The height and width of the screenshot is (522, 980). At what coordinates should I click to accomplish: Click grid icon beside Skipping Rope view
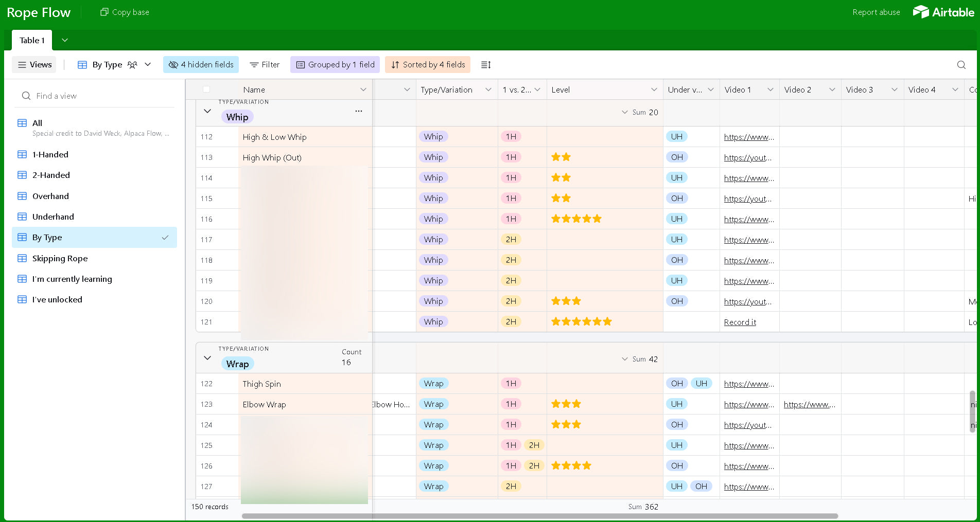(22, 258)
